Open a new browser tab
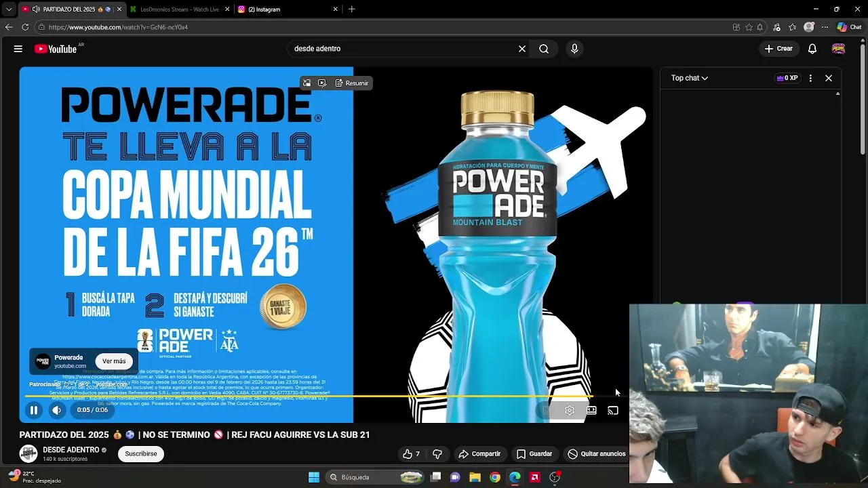This screenshot has width=868, height=488. coord(351,9)
